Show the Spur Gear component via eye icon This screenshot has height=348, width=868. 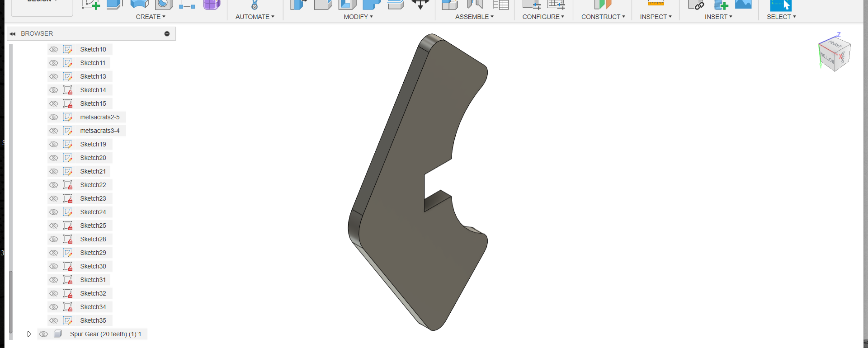coord(43,334)
